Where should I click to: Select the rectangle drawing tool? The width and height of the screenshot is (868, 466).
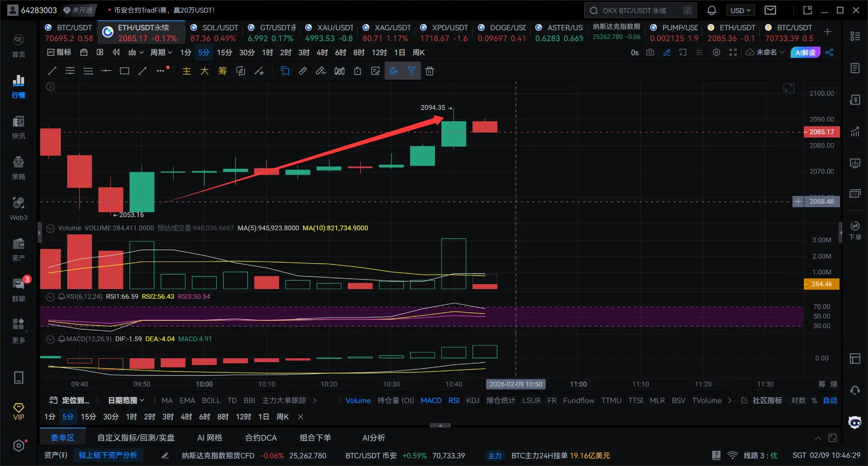tap(124, 71)
